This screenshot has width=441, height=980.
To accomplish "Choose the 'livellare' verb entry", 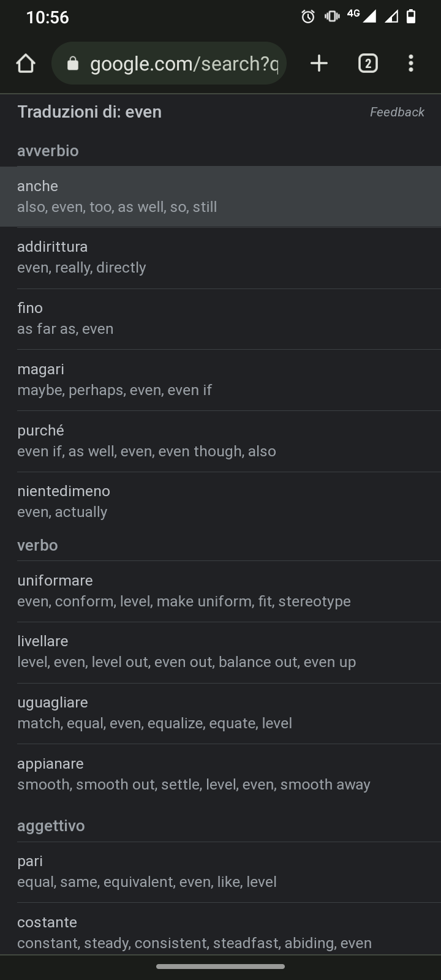I will [x=221, y=652].
